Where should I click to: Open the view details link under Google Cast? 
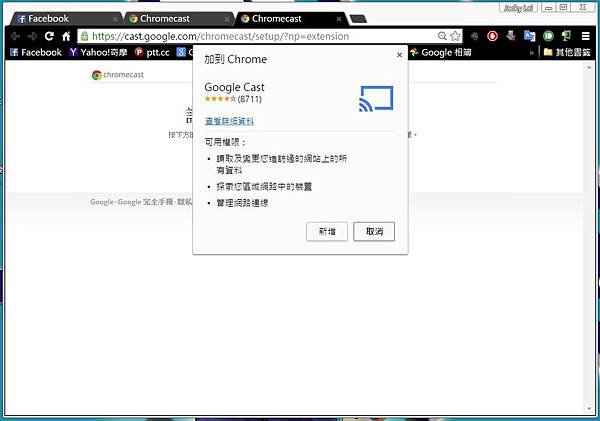[x=229, y=121]
